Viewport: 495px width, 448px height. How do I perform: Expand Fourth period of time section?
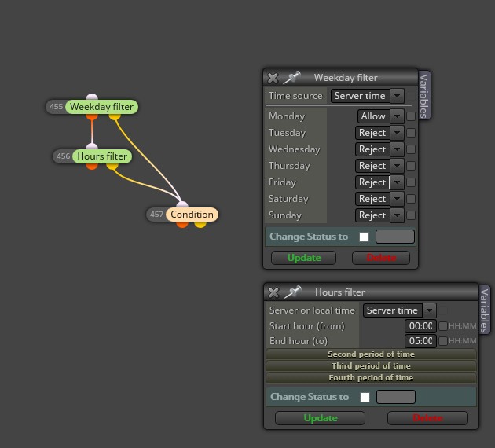pos(371,377)
